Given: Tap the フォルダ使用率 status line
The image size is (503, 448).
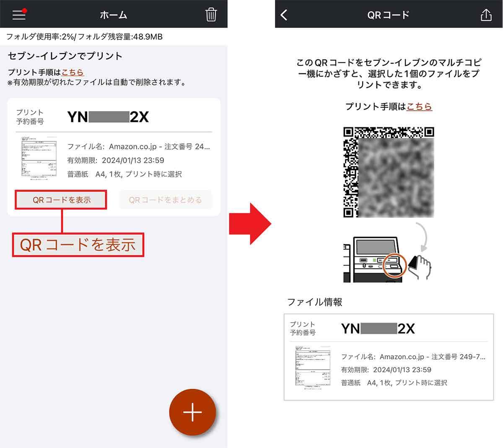Looking at the screenshot, I should click(84, 37).
